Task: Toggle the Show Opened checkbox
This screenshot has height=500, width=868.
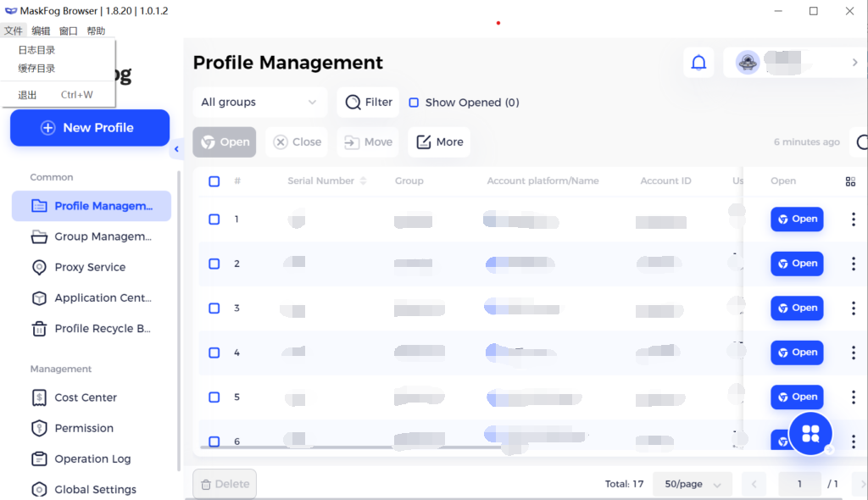Action: 414,103
